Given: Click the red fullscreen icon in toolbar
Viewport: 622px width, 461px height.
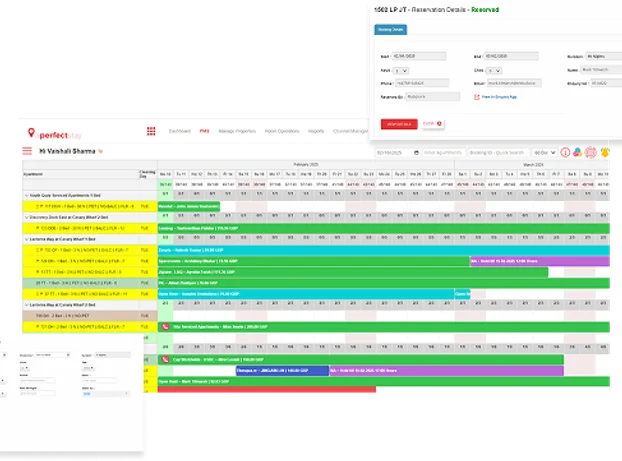Looking at the screenshot, I should [591, 152].
